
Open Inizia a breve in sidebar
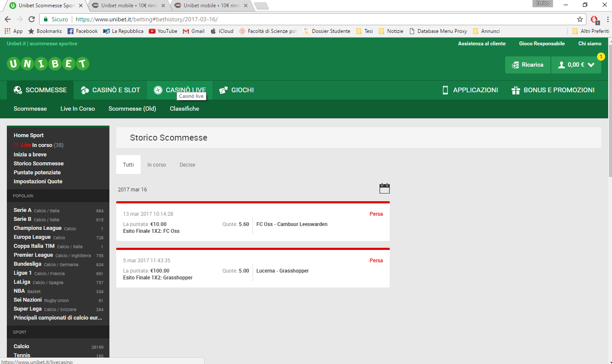pyautogui.click(x=30, y=154)
